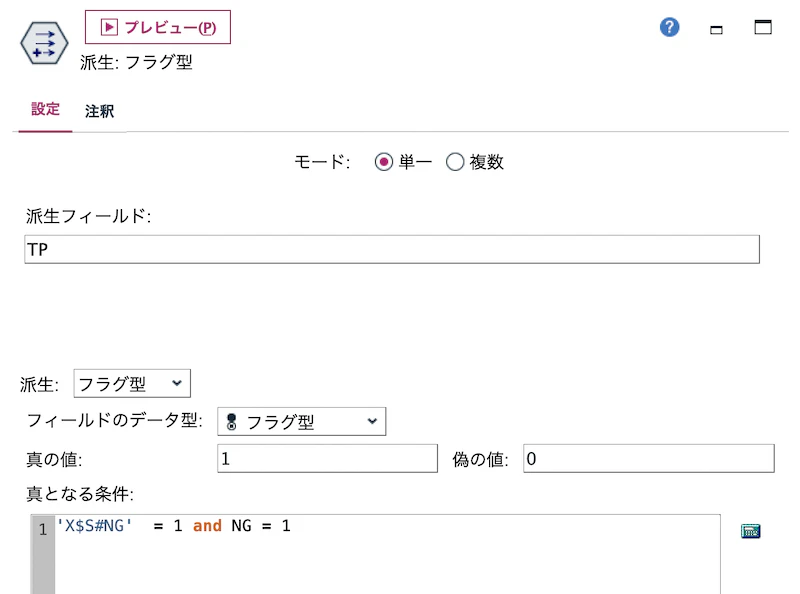Open the expression builder calculator icon
This screenshot has height=594, width=800.
pos(750,530)
